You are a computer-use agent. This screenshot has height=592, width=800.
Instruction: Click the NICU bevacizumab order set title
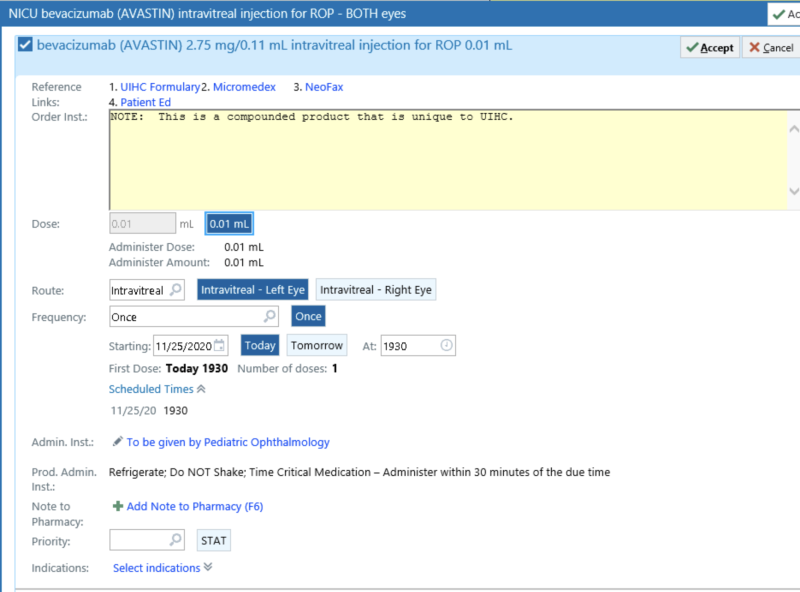(x=207, y=14)
